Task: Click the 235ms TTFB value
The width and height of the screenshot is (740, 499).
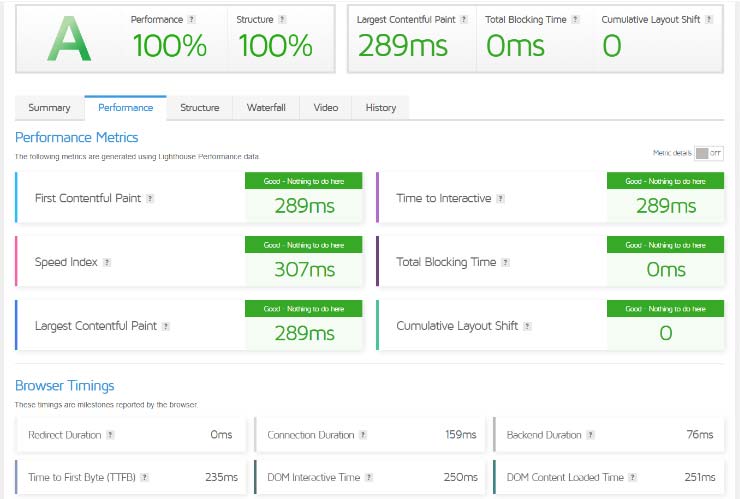Action: 221,477
